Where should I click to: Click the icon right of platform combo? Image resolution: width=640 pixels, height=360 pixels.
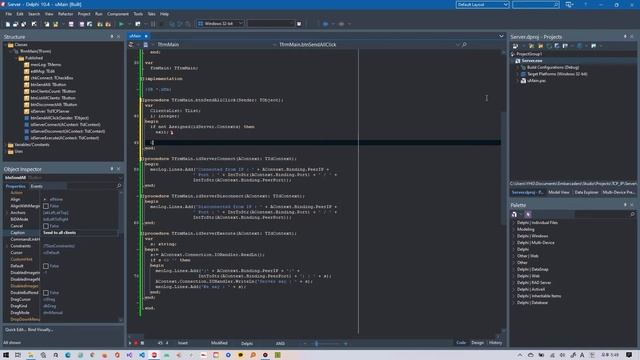pyautogui.click(x=299, y=24)
